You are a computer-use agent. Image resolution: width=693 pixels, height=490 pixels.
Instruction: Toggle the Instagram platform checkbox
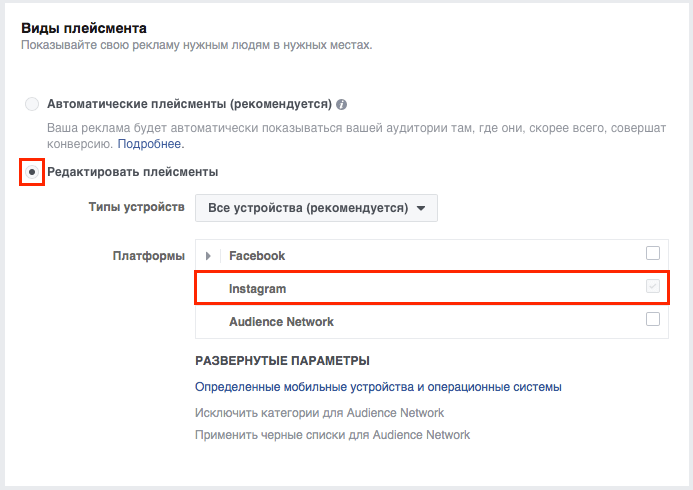point(653,286)
